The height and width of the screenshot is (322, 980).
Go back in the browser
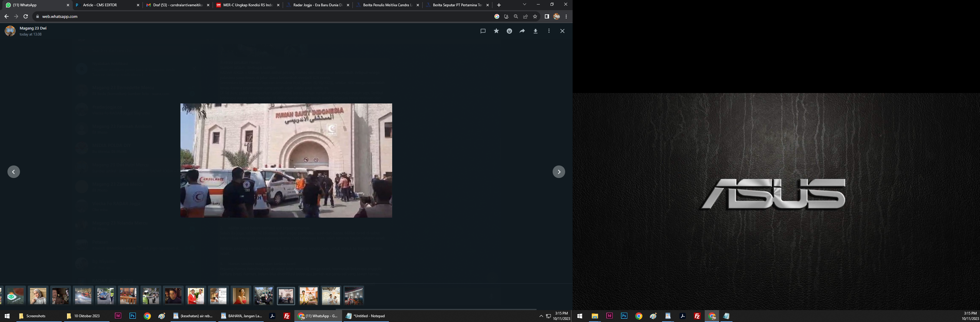click(x=7, y=16)
